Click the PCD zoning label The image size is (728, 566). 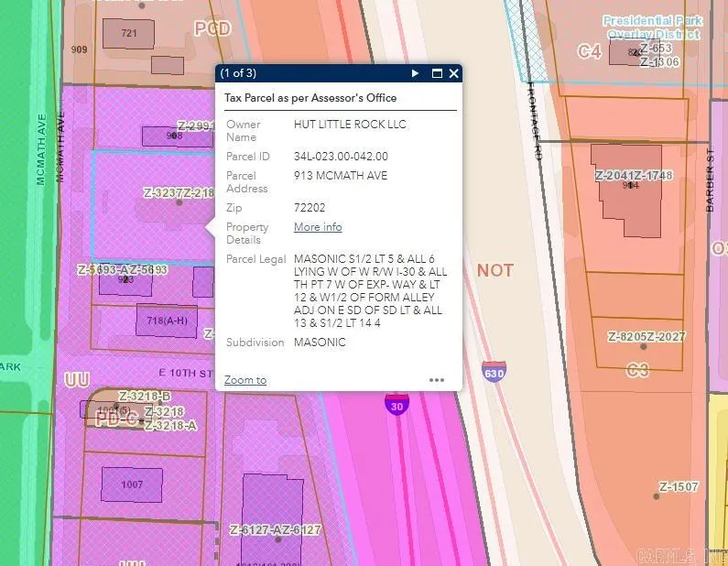coord(212,29)
